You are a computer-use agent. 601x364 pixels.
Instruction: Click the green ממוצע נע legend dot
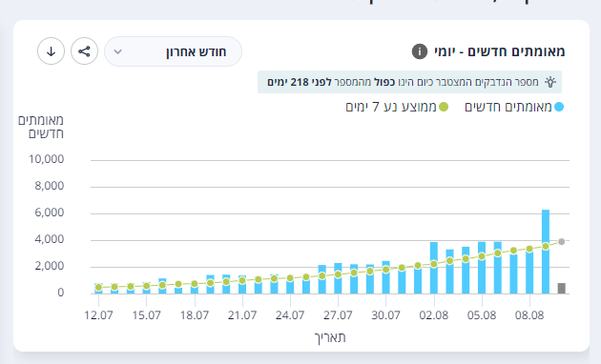tap(444, 107)
